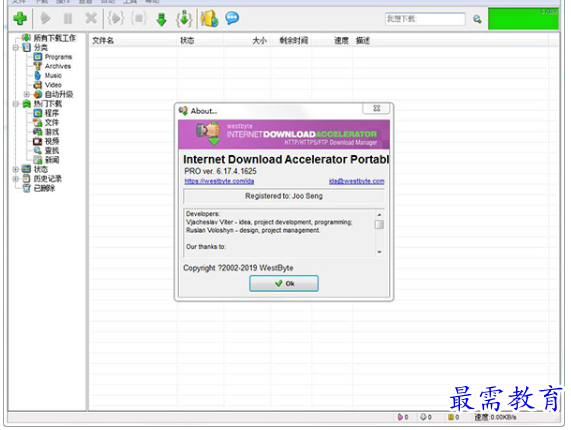Click the yellow status bar counter icon

450,417
